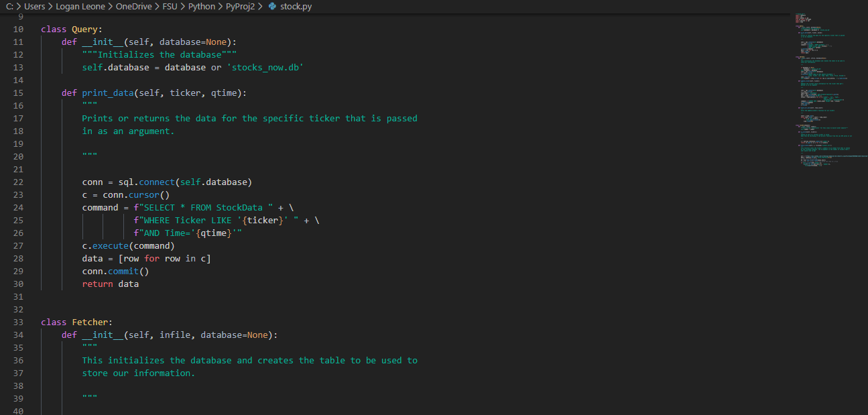The image size is (868, 415).
Task: Select the FSU breadcrumb segment
Action: [x=170, y=7]
